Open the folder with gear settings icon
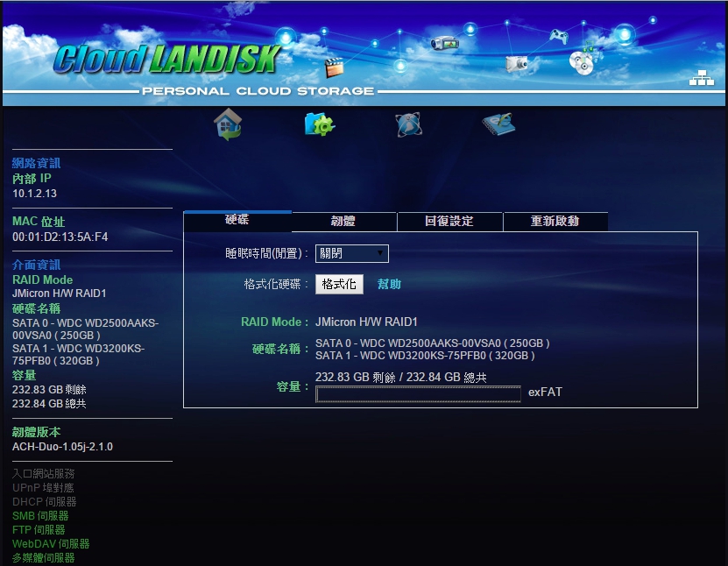The height and width of the screenshot is (566, 728). (319, 124)
